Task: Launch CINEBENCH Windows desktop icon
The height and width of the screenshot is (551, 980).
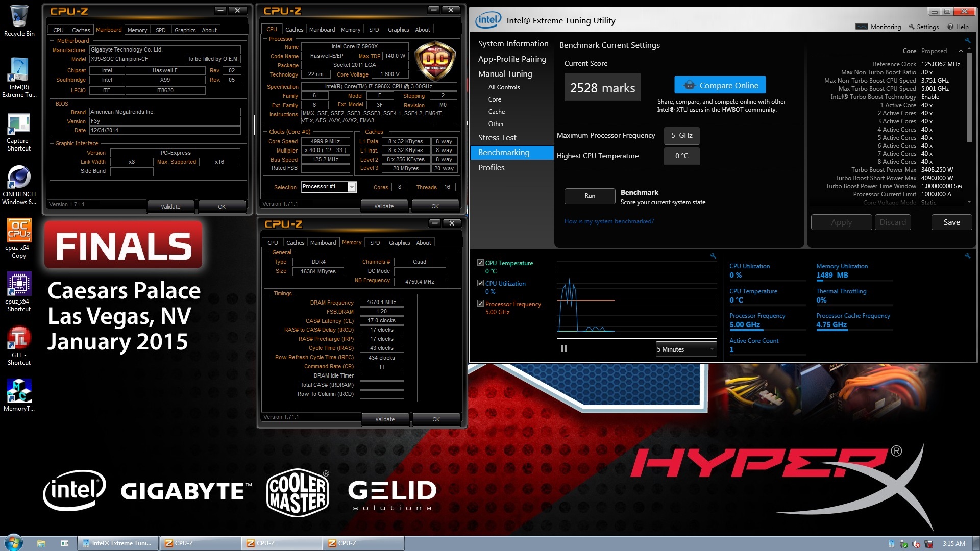Action: tap(19, 186)
